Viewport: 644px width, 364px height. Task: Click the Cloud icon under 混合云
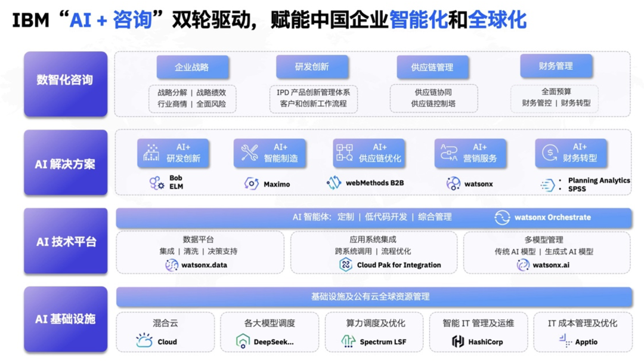tap(144, 341)
